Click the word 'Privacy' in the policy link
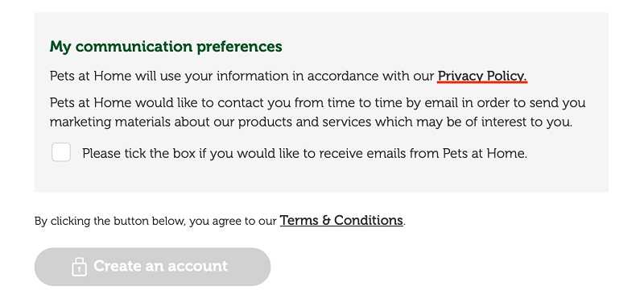The height and width of the screenshot is (307, 644). pos(460,76)
